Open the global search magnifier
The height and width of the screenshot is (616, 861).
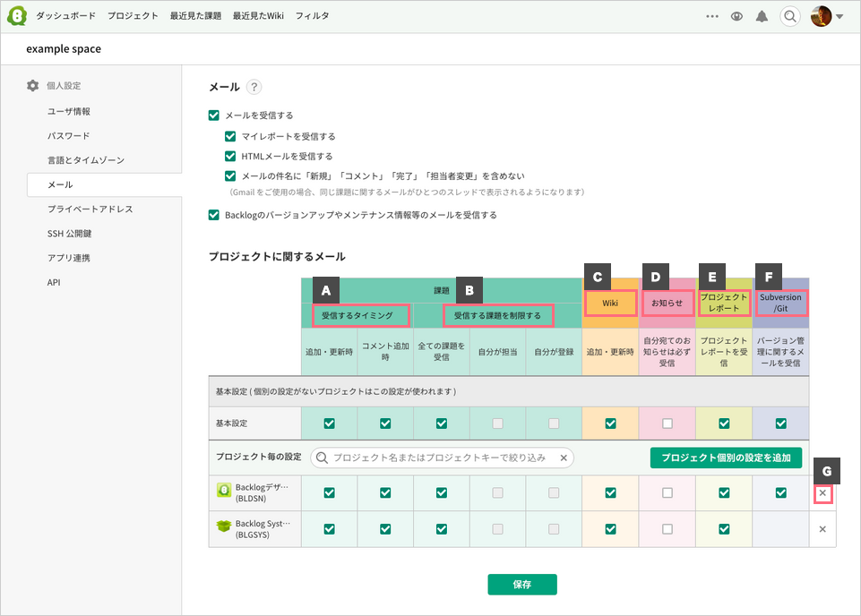pos(789,16)
